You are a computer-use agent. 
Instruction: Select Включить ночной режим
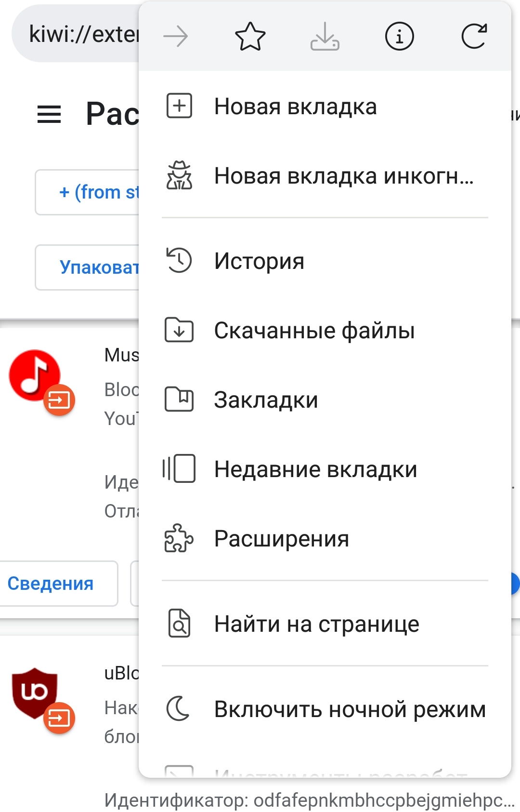[325, 709]
